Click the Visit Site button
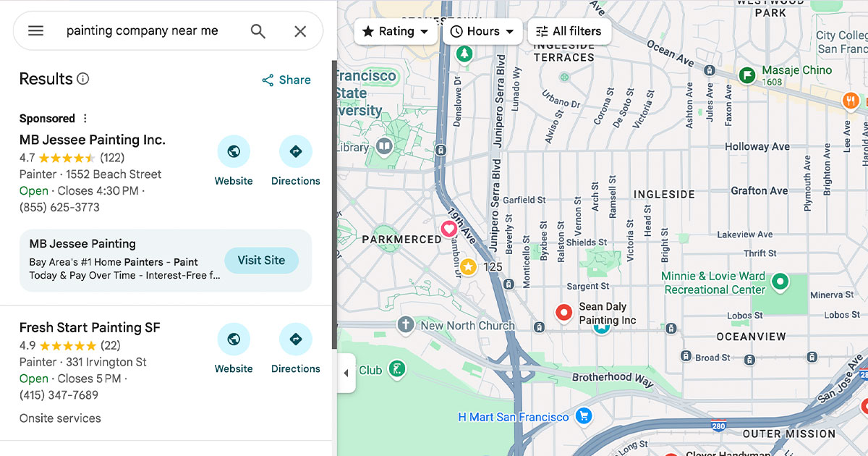 pos(261,261)
